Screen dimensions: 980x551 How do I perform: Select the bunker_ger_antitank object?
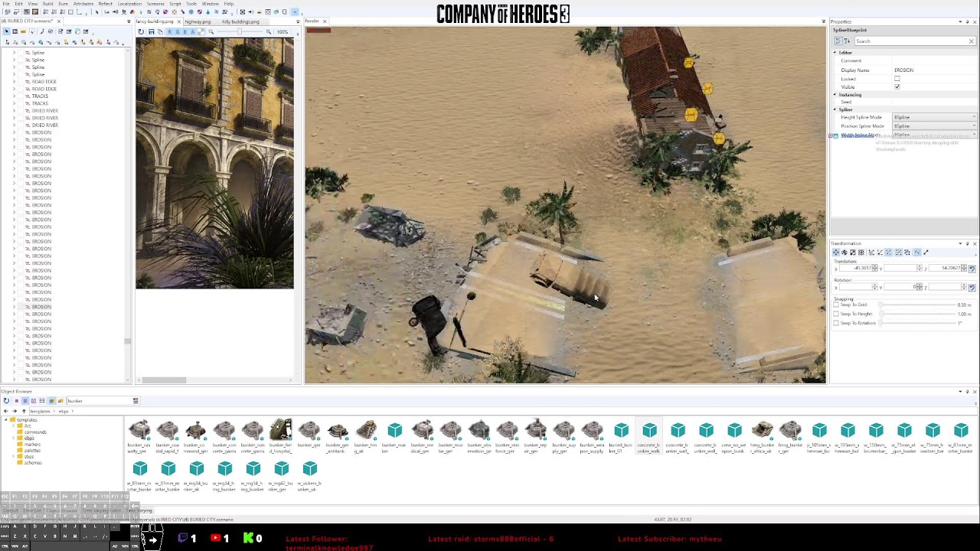(x=338, y=437)
